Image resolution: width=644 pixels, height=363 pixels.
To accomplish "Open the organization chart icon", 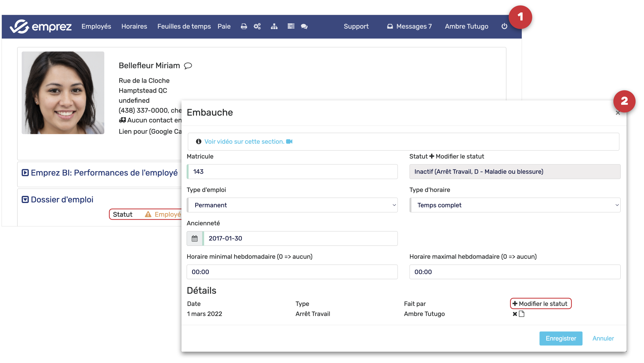I will (274, 26).
